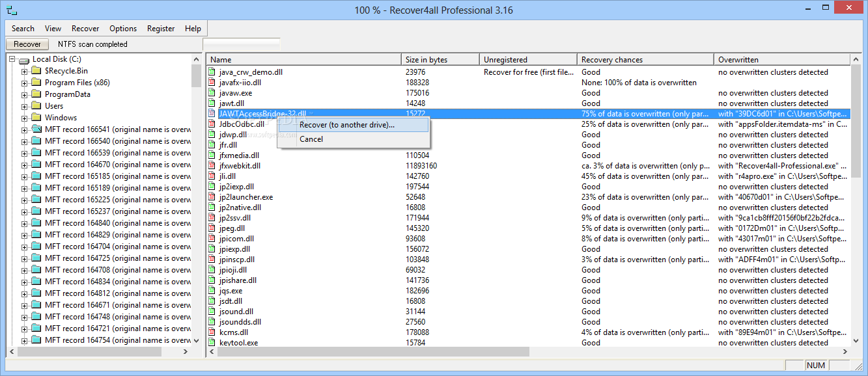Sort by Size in bytes column header

440,60
